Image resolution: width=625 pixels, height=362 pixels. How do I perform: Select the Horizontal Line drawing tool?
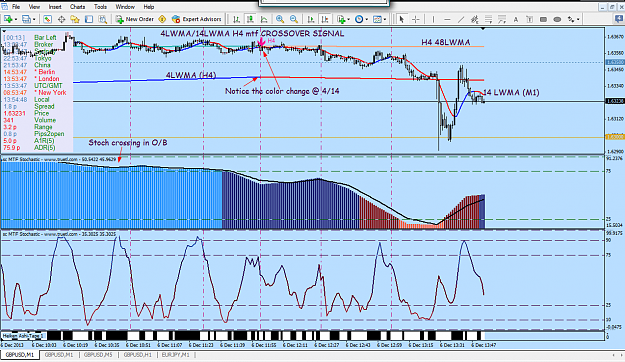[x=447, y=19]
